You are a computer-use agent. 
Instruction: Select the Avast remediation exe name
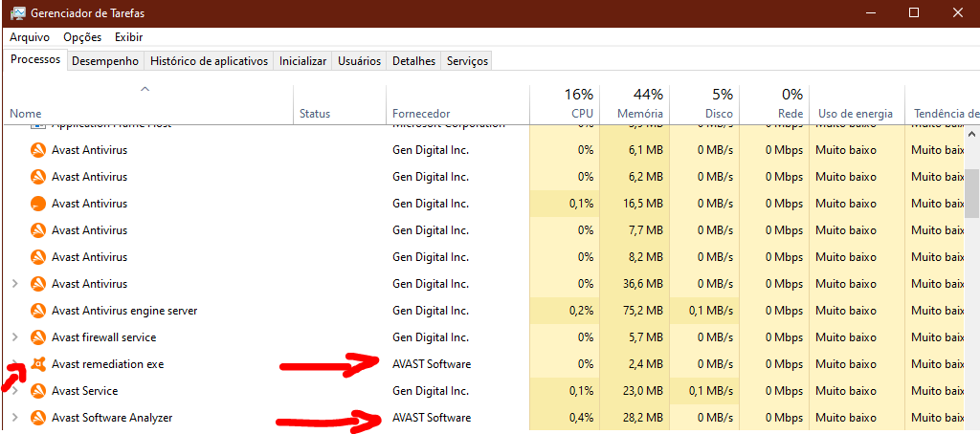[107, 364]
